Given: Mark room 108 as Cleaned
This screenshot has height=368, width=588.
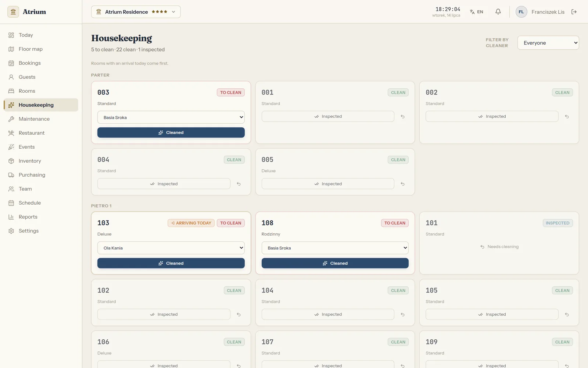Looking at the screenshot, I should click(335, 263).
